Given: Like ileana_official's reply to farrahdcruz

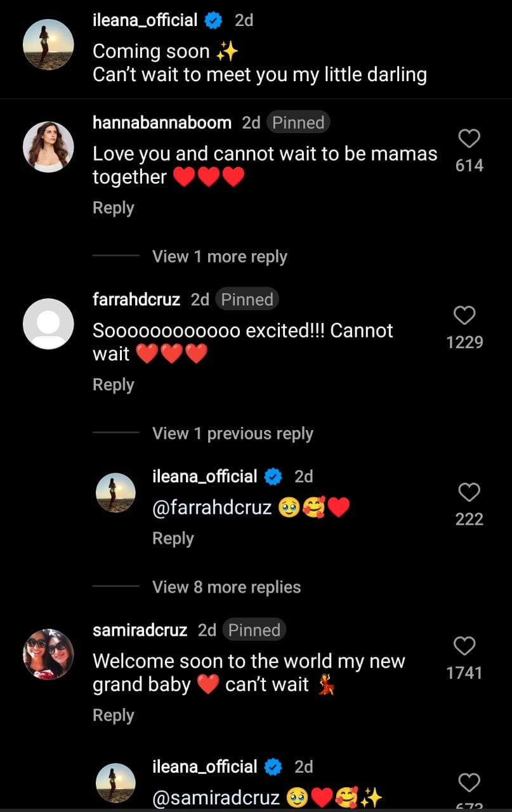Looking at the screenshot, I should point(469,492).
